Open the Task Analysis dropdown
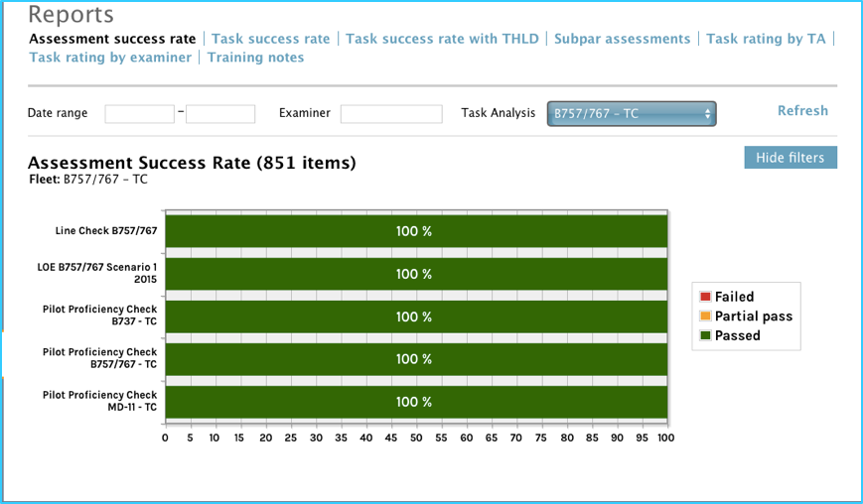This screenshot has width=863, height=504. click(632, 114)
